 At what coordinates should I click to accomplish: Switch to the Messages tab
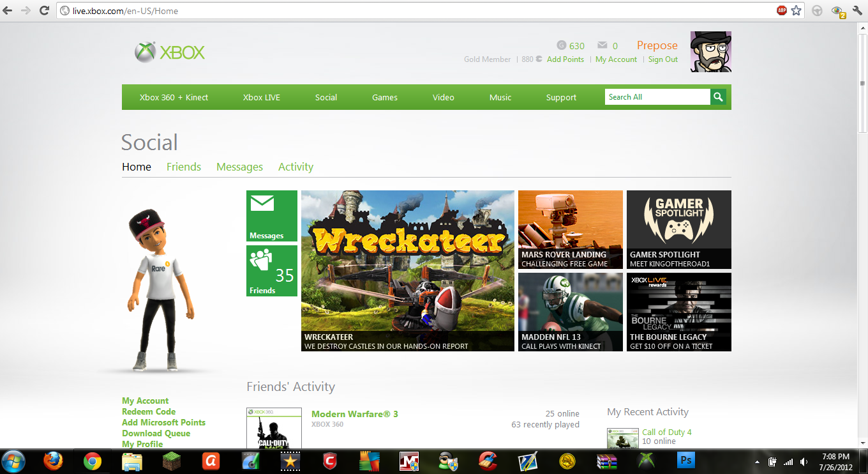239,167
